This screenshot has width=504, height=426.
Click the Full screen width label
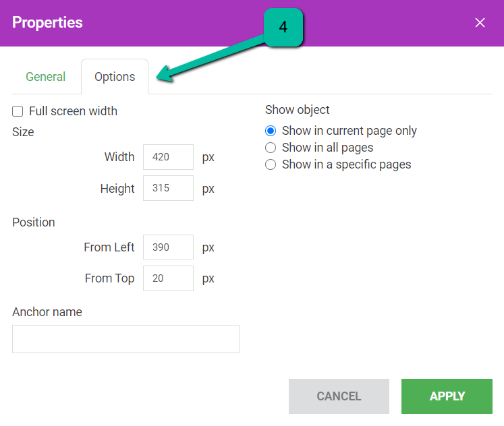[73, 111]
